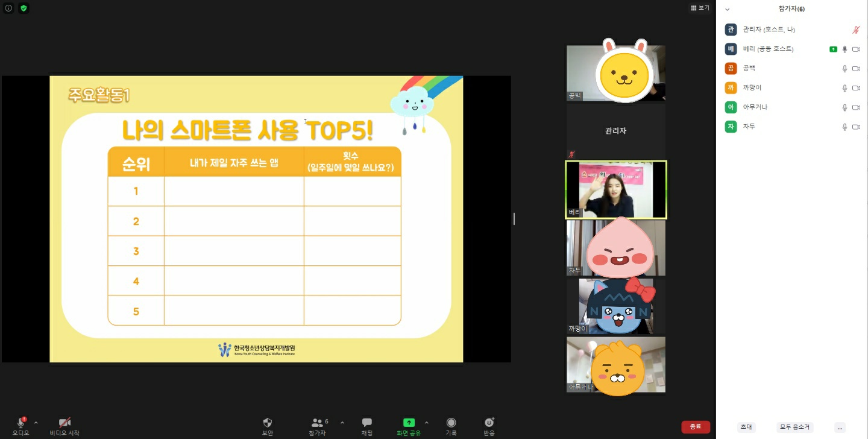Viewport: 868px width, 439px height.
Task: Click the 초대 invite button
Action: click(746, 427)
